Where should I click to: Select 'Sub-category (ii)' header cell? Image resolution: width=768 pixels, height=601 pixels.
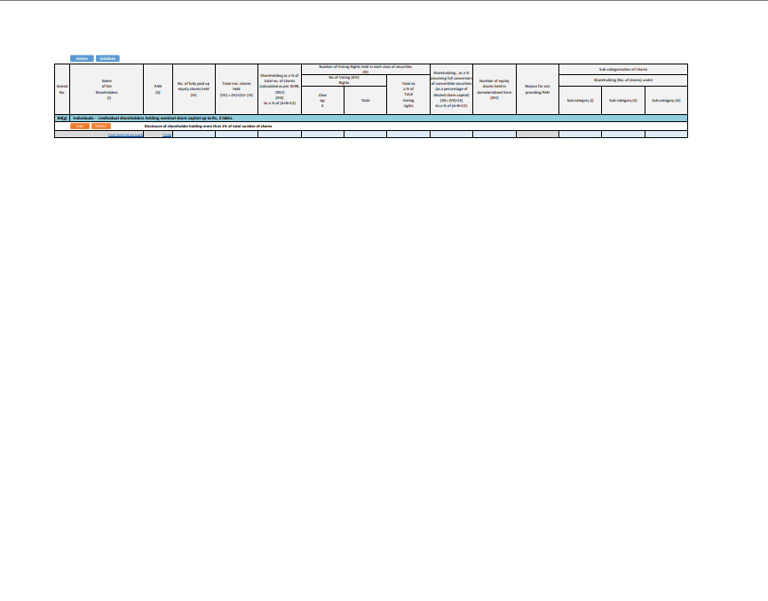coord(623,100)
